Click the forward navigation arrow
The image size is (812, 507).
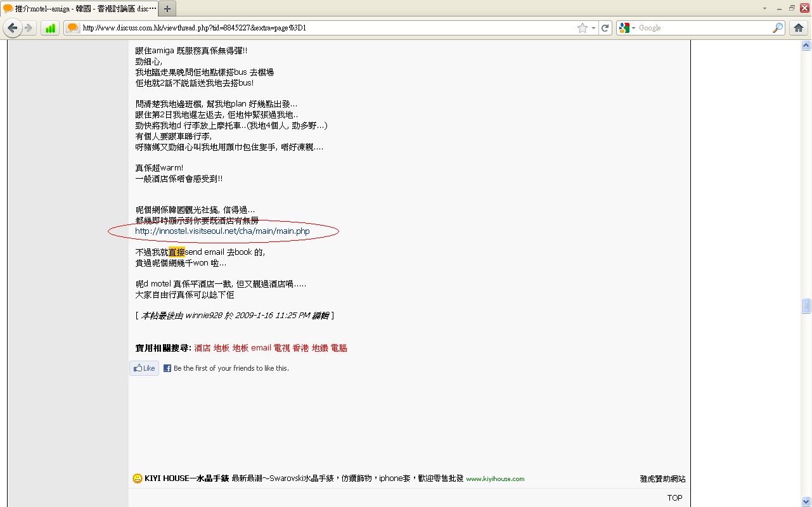[28, 27]
